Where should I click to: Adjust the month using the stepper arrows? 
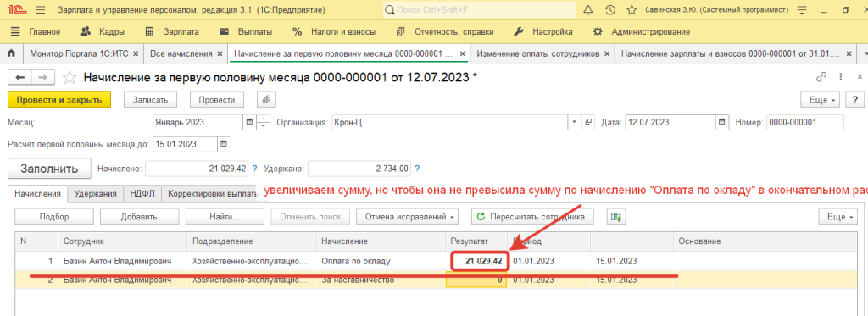click(x=264, y=122)
